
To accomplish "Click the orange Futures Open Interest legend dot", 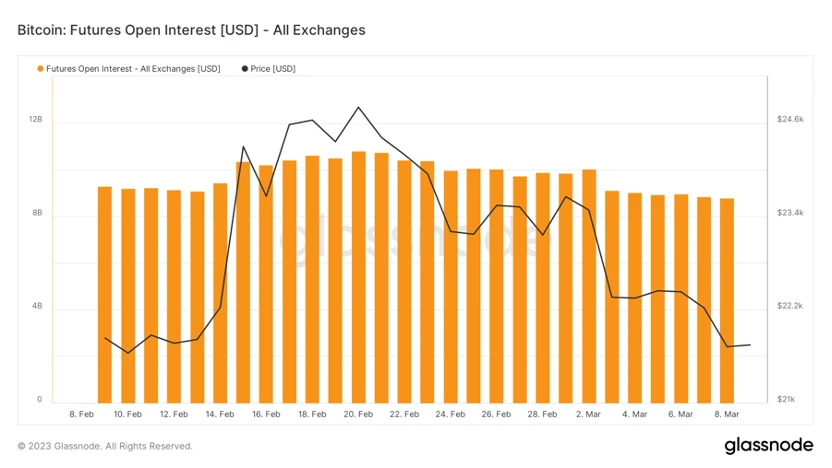I will [x=40, y=69].
